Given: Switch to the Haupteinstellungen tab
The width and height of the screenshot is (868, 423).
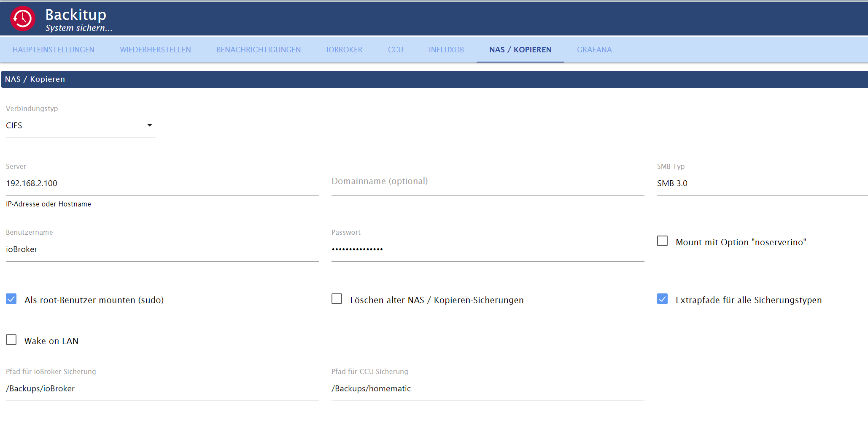Looking at the screenshot, I should tap(54, 50).
